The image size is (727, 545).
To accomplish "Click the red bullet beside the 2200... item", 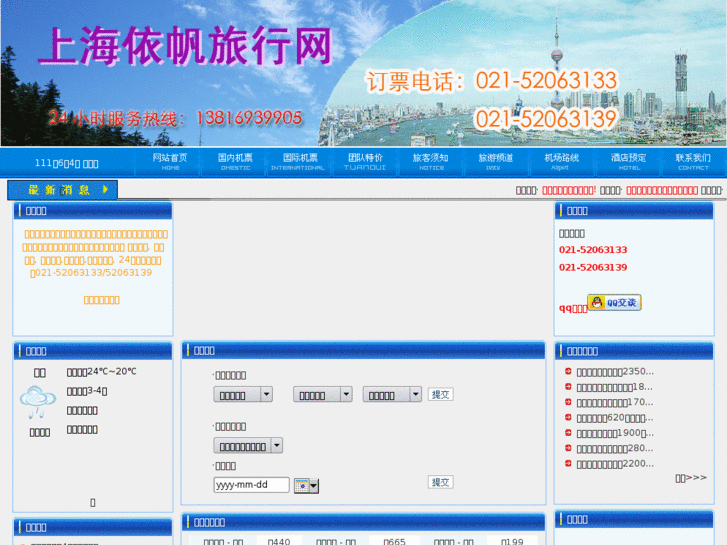I will click(x=568, y=463).
